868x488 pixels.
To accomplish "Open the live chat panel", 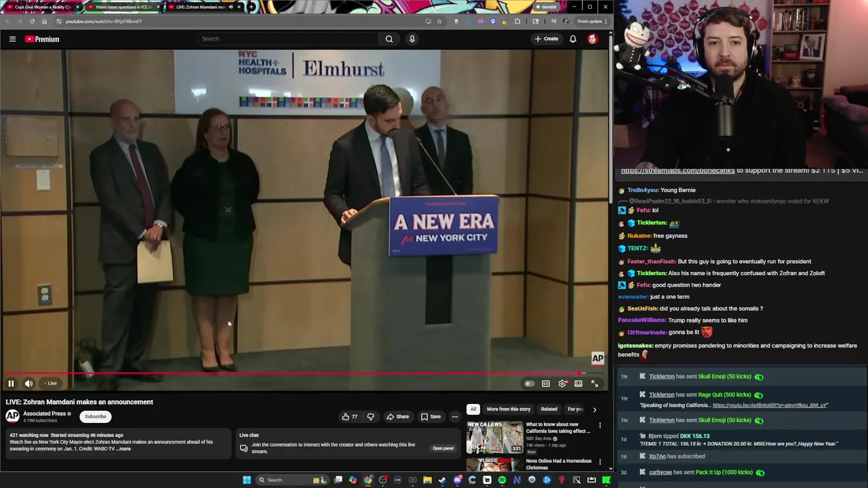I will tap(443, 448).
